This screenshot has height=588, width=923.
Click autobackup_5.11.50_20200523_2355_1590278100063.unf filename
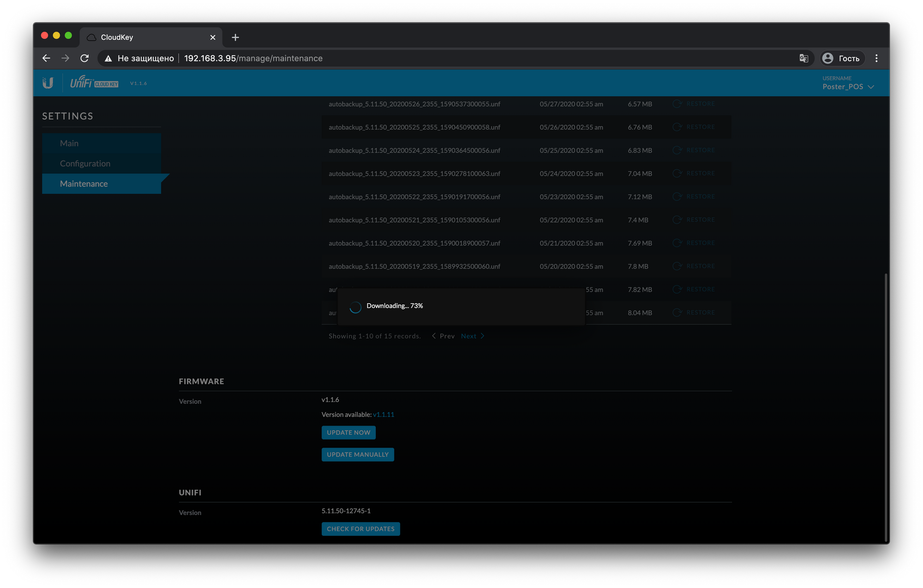[414, 174]
